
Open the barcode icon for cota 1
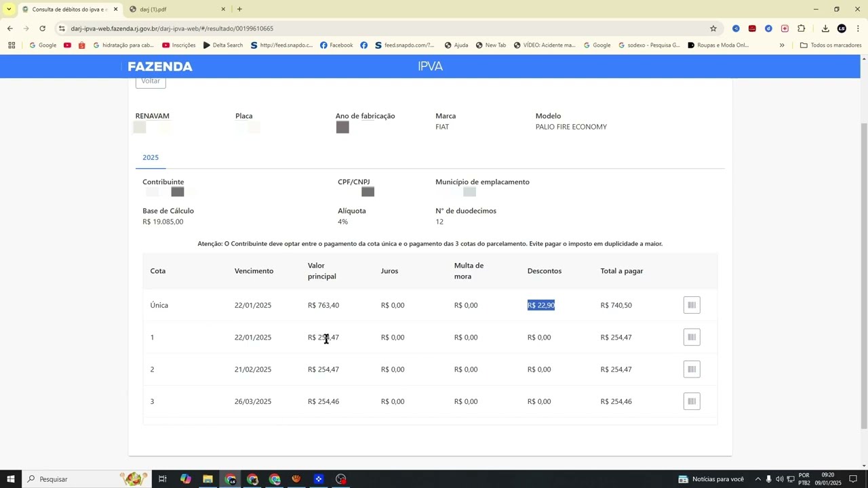coord(692,338)
